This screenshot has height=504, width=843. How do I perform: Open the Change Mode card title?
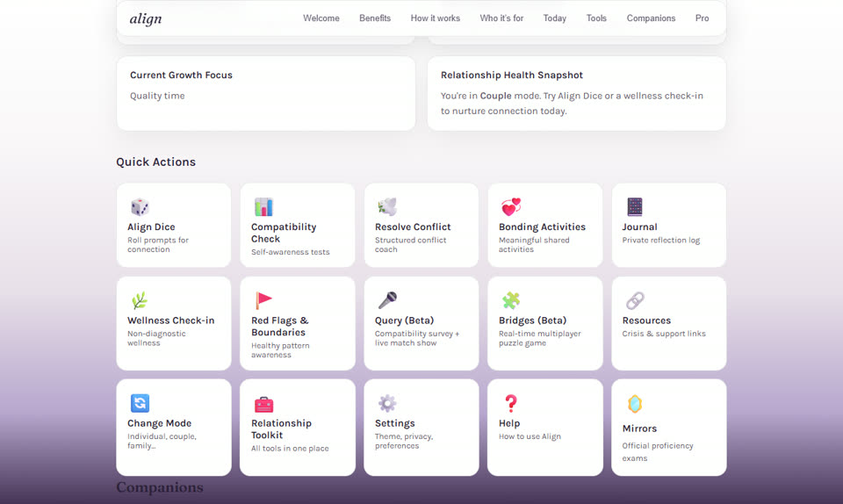point(159,423)
